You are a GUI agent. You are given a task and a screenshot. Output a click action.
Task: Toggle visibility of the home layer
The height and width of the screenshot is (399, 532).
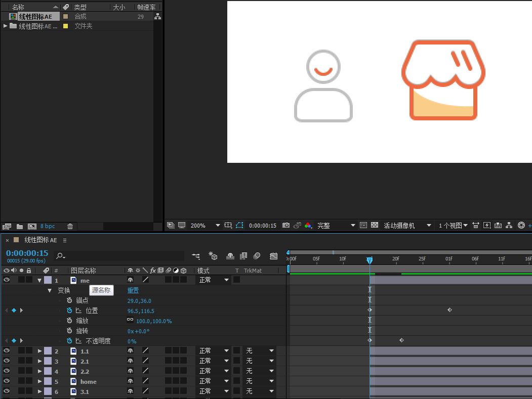pos(7,381)
